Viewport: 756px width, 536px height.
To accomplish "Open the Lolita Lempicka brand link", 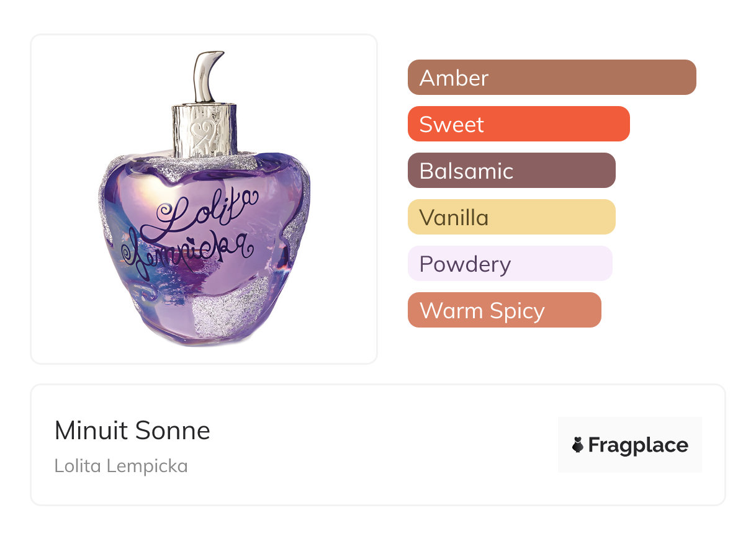I will tap(121, 465).
